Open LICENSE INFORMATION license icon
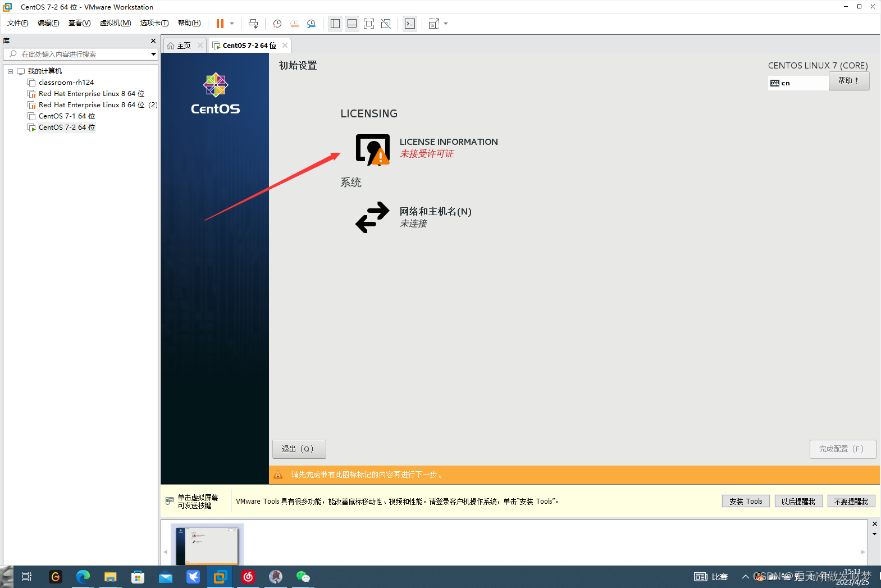881x588 pixels. point(373,149)
